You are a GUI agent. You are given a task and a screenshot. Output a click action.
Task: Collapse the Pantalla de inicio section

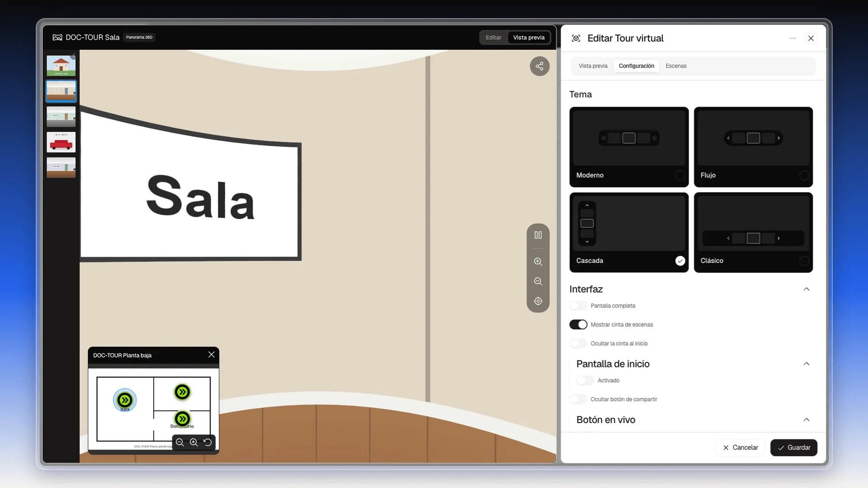tap(807, 364)
